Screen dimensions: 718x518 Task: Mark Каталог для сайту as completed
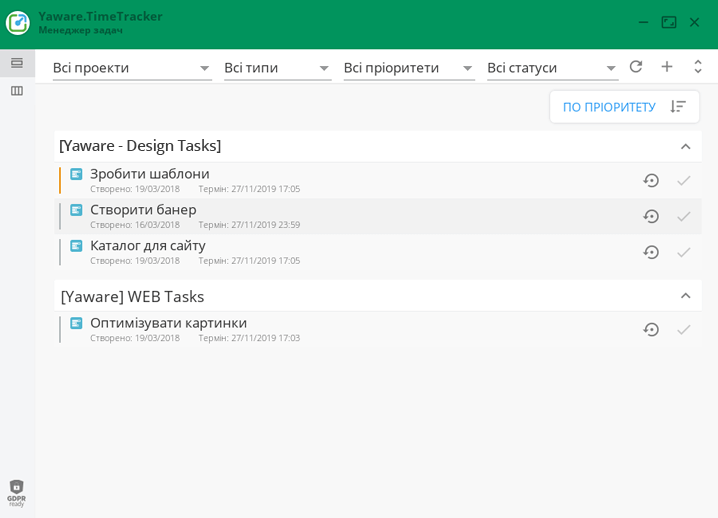[x=684, y=253]
